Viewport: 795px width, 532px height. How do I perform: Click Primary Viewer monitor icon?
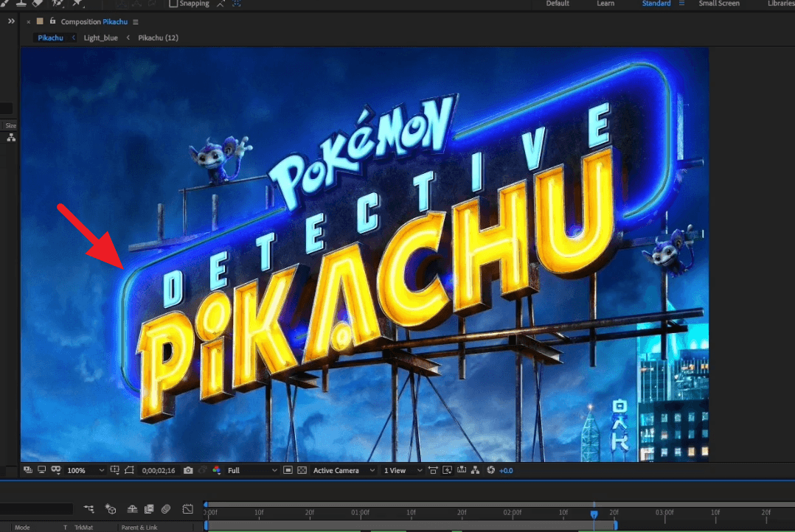[41, 470]
